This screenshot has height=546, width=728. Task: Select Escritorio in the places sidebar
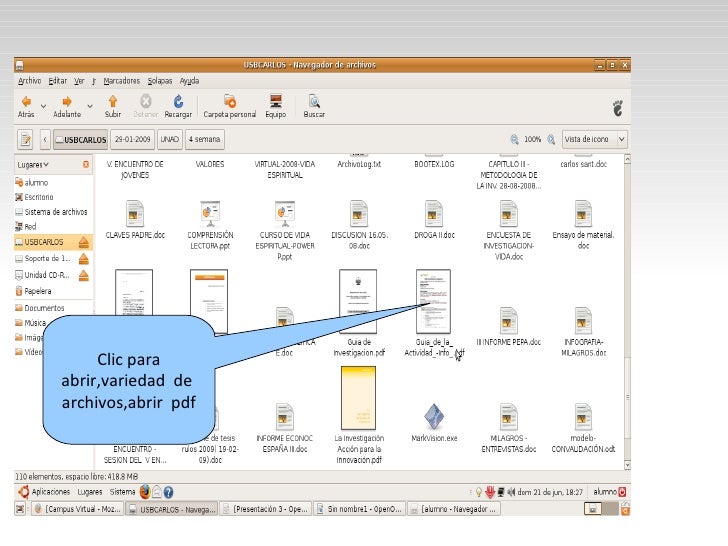coord(34,197)
